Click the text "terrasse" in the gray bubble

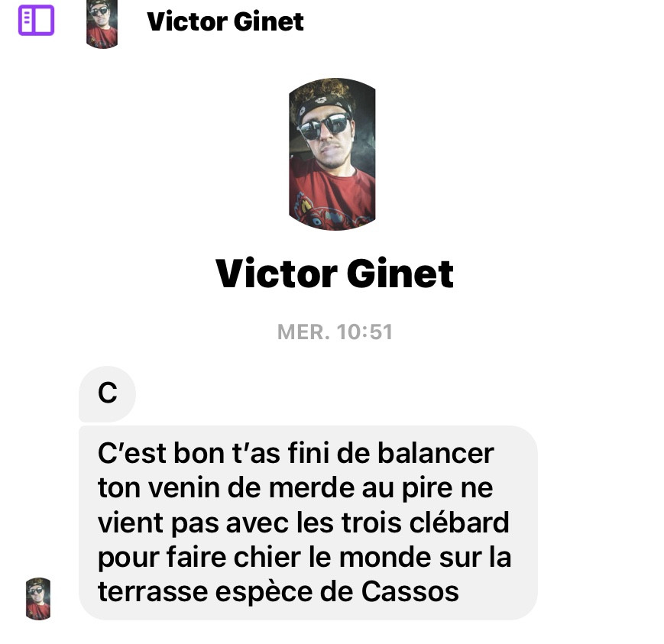tap(153, 592)
